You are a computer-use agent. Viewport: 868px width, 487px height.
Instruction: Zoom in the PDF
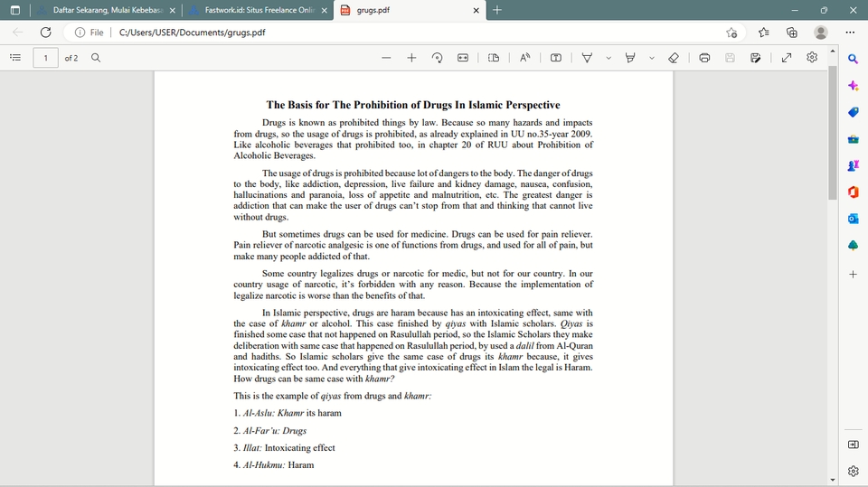tap(411, 58)
